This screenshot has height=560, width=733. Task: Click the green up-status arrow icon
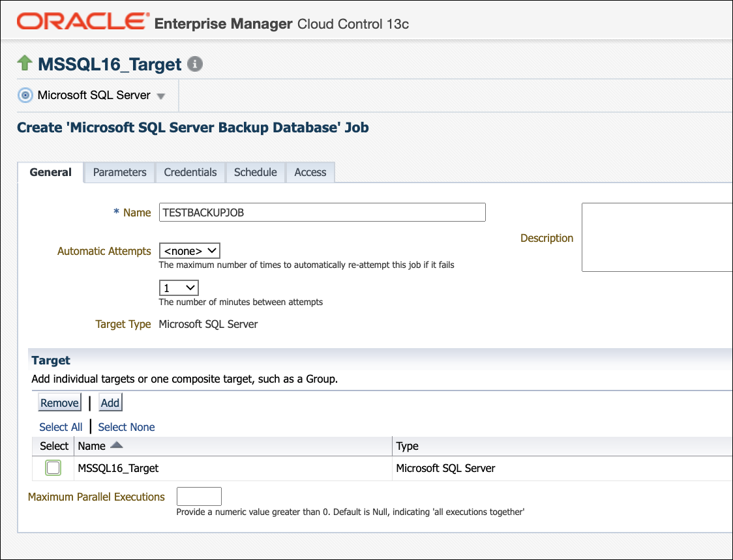click(25, 63)
